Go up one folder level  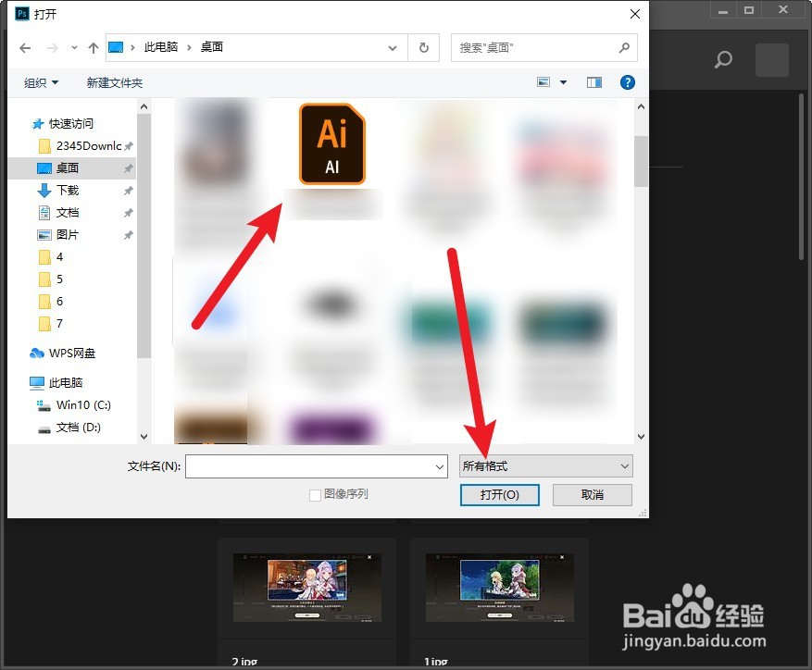pyautogui.click(x=94, y=48)
